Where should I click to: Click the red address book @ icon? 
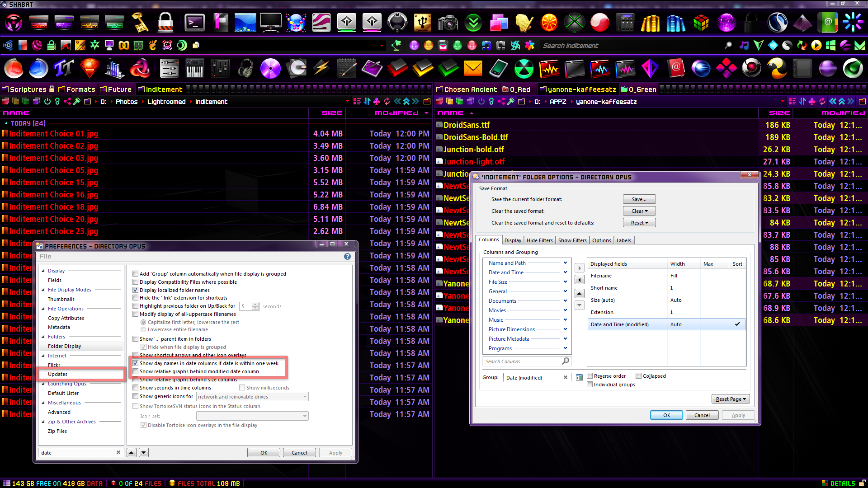[x=675, y=69]
